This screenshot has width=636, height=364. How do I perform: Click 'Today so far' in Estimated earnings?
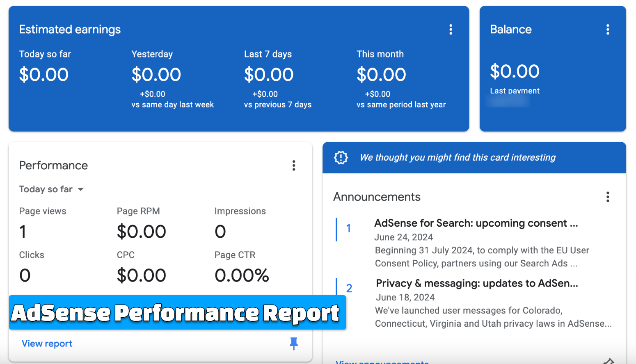coord(45,54)
